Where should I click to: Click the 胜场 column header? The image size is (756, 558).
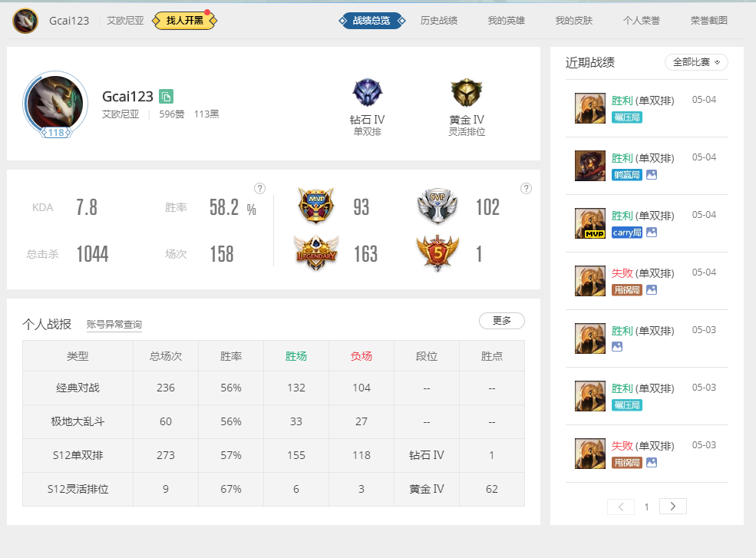click(296, 356)
